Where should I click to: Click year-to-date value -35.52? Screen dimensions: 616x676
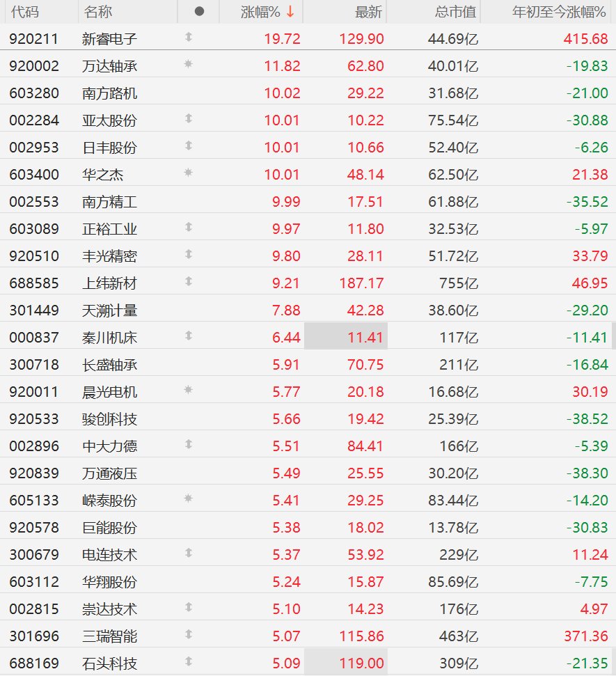coord(587,202)
